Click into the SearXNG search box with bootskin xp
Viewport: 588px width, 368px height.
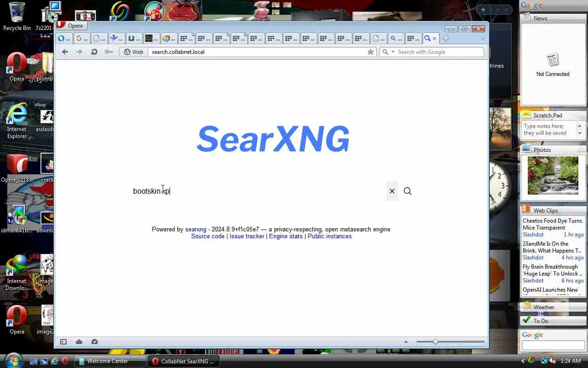point(257,191)
